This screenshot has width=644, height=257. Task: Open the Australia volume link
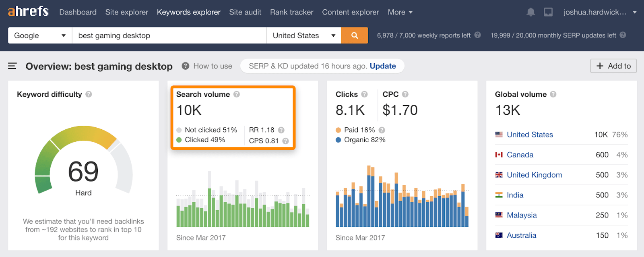click(x=522, y=235)
